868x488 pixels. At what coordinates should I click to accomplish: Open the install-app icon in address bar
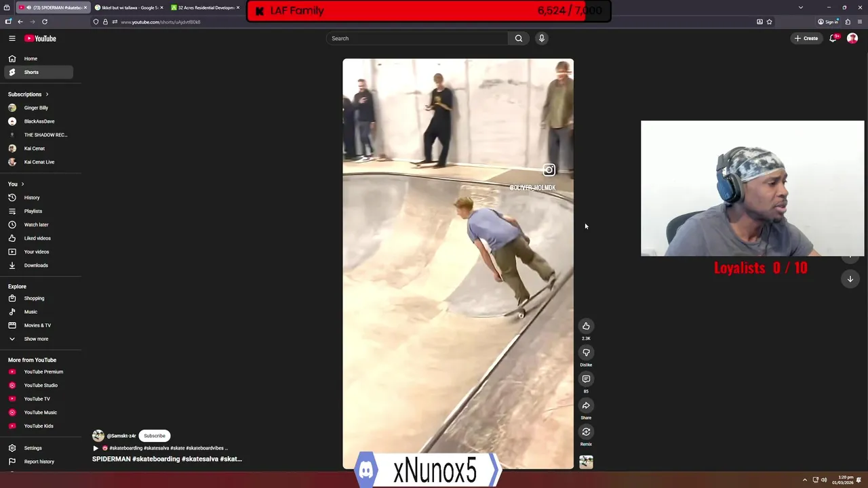point(759,22)
